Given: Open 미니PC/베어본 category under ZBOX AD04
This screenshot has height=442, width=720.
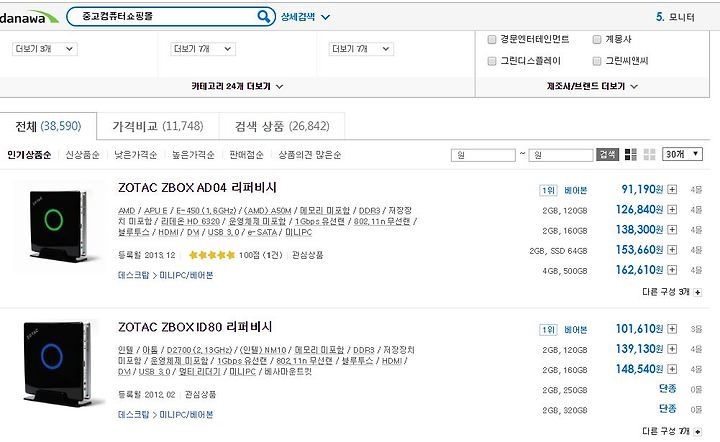Looking at the screenshot, I should [x=186, y=275].
